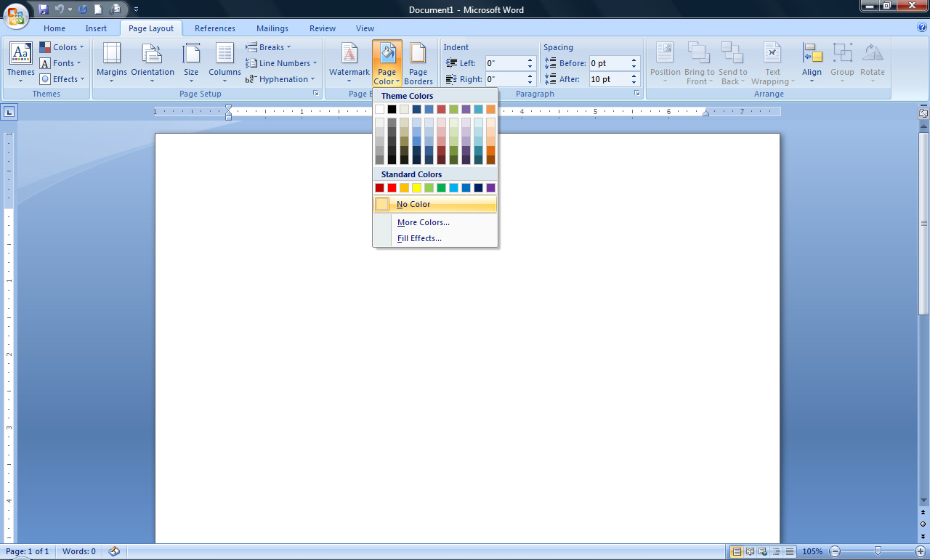The width and height of the screenshot is (930, 560).
Task: Switch to the View tab
Action: [x=365, y=28]
